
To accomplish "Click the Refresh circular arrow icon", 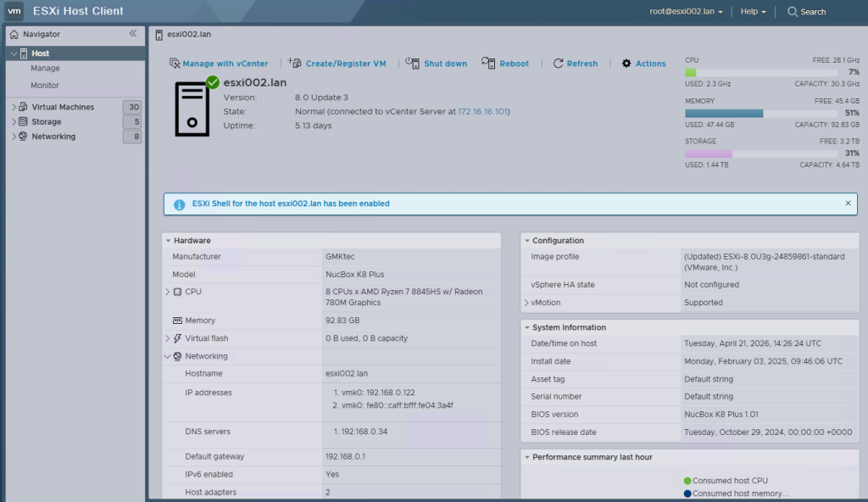I will coord(558,63).
